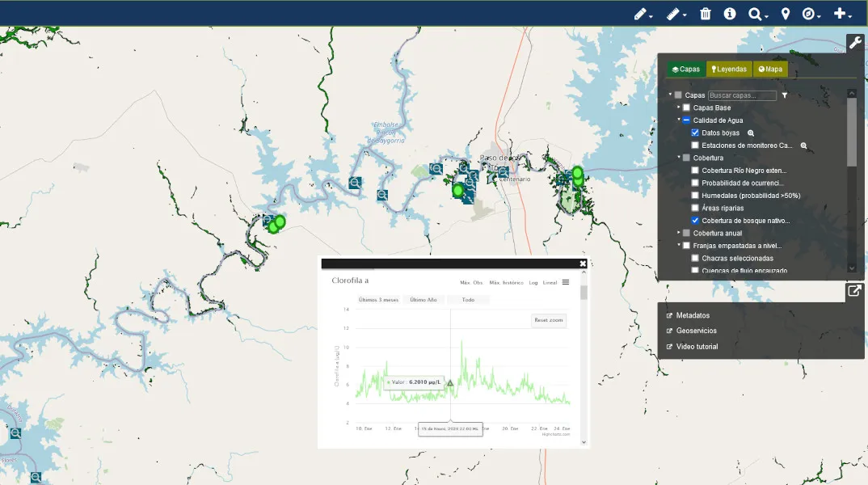Enable Estaciones de monitoreo layer
The image size is (868, 485).
coord(695,145)
